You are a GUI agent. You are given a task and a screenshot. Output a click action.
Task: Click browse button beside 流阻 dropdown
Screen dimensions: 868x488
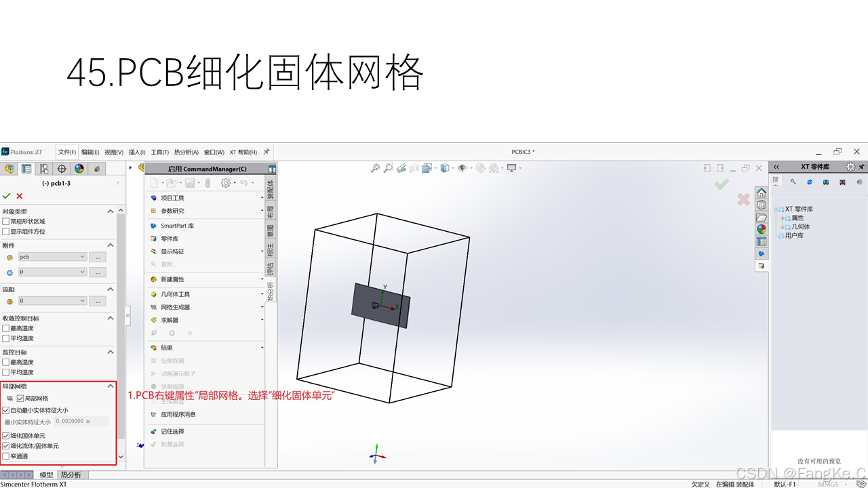pyautogui.click(x=98, y=301)
